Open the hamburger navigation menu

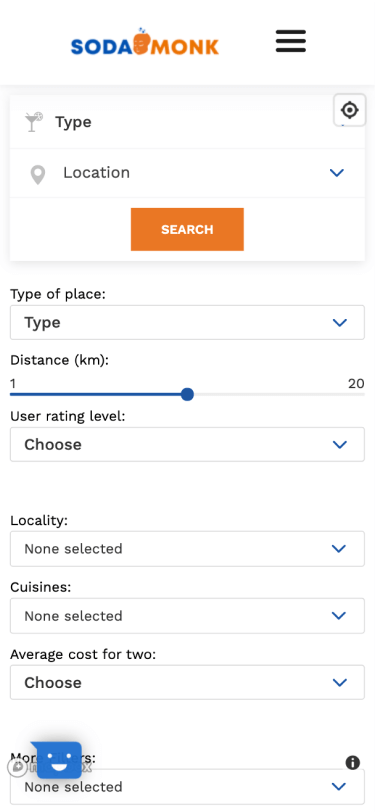[x=291, y=41]
